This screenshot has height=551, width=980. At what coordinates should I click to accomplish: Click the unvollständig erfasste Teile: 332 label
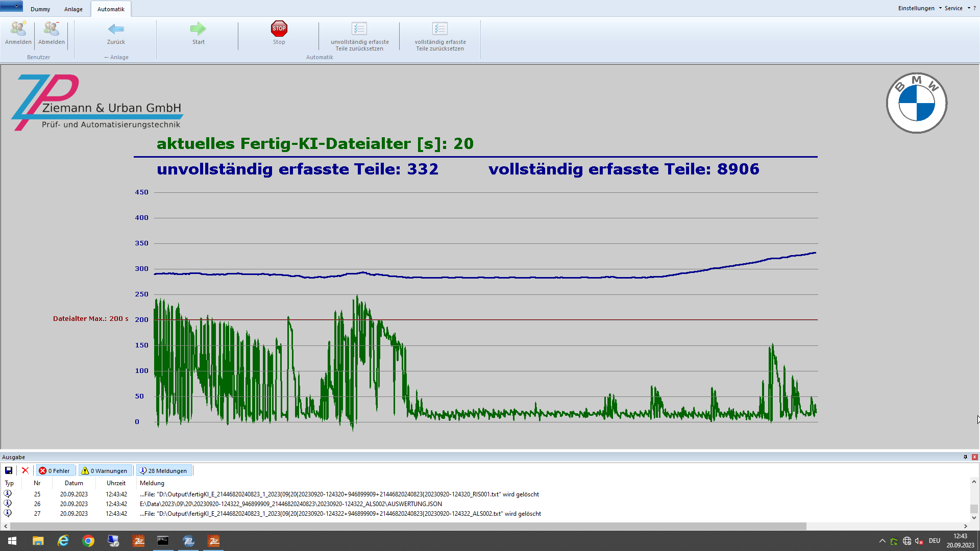click(x=298, y=169)
